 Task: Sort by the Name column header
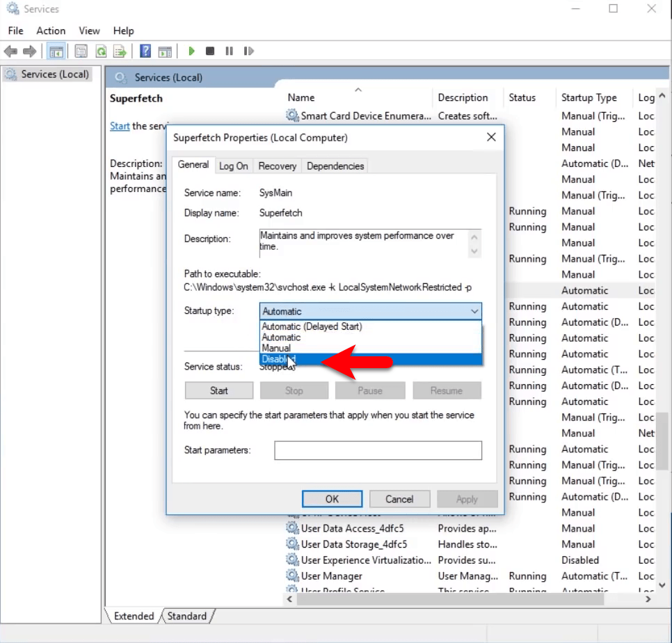[x=301, y=97]
